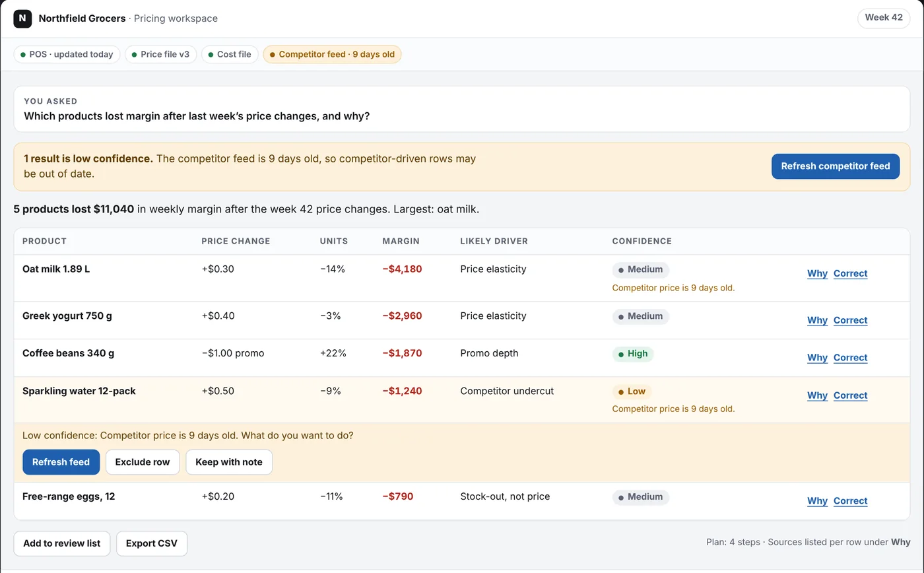Click the Medium confidence badge for Oat milk
924x573 pixels.
pyautogui.click(x=640, y=269)
